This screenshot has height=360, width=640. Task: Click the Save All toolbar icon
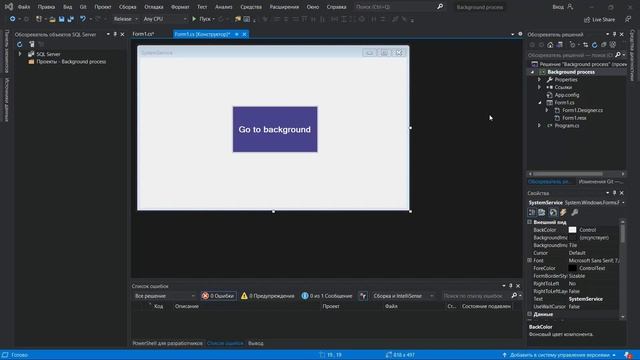pyautogui.click(x=71, y=19)
